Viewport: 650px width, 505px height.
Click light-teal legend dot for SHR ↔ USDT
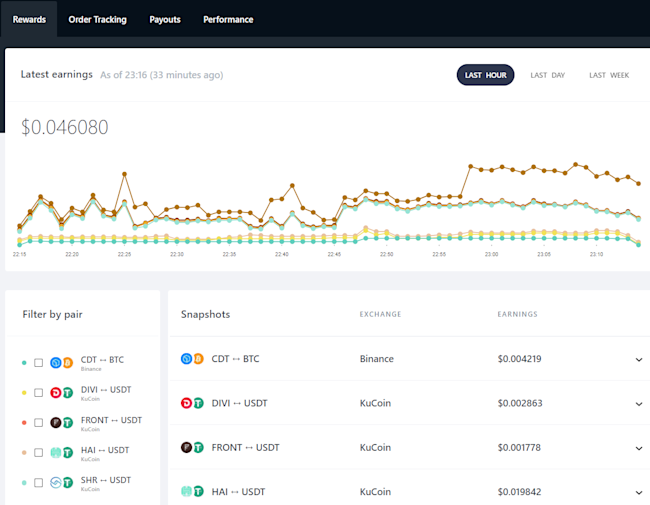click(x=24, y=483)
